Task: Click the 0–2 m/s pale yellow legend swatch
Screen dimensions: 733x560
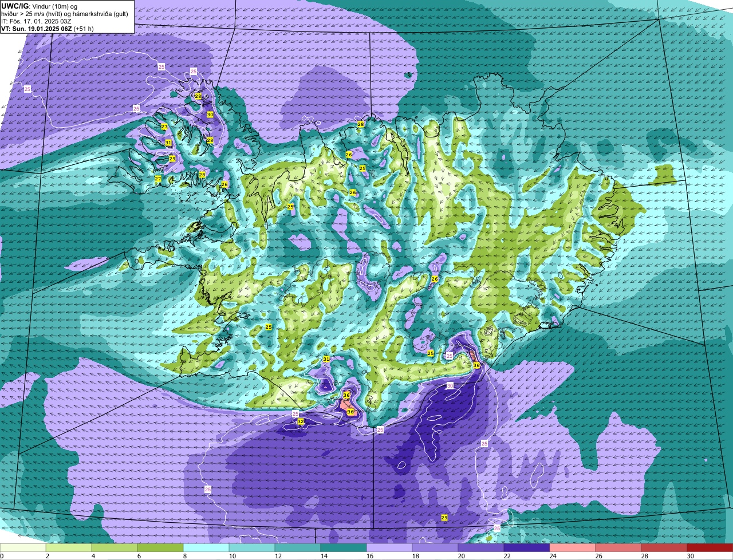Action: coord(23,548)
